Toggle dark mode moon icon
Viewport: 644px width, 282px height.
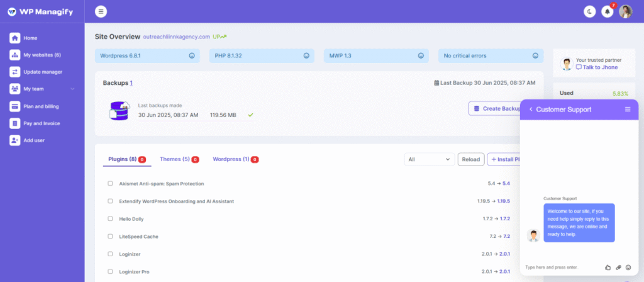590,11
